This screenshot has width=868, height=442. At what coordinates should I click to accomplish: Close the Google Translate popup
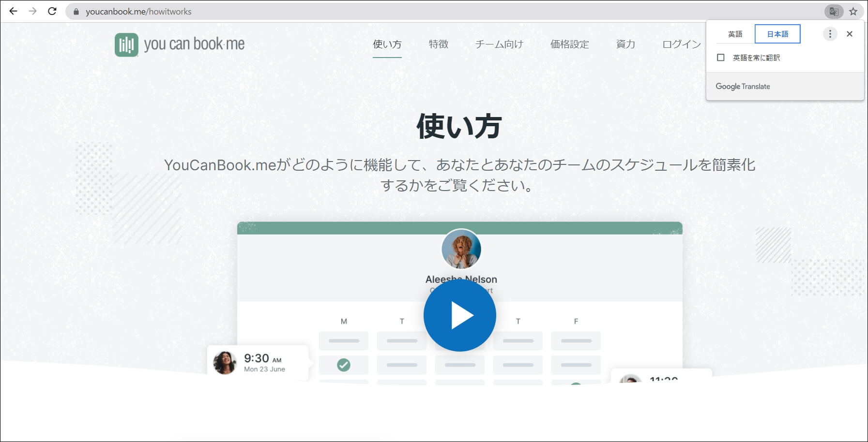click(850, 33)
